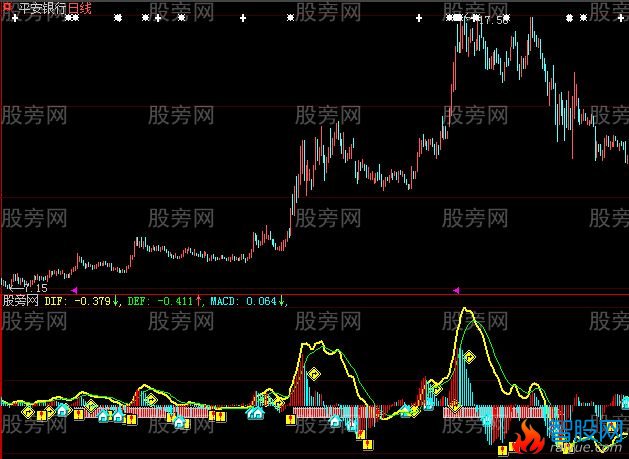
Task: Click the white 股旁网 indicator name beside DIF
Action: tap(20, 301)
